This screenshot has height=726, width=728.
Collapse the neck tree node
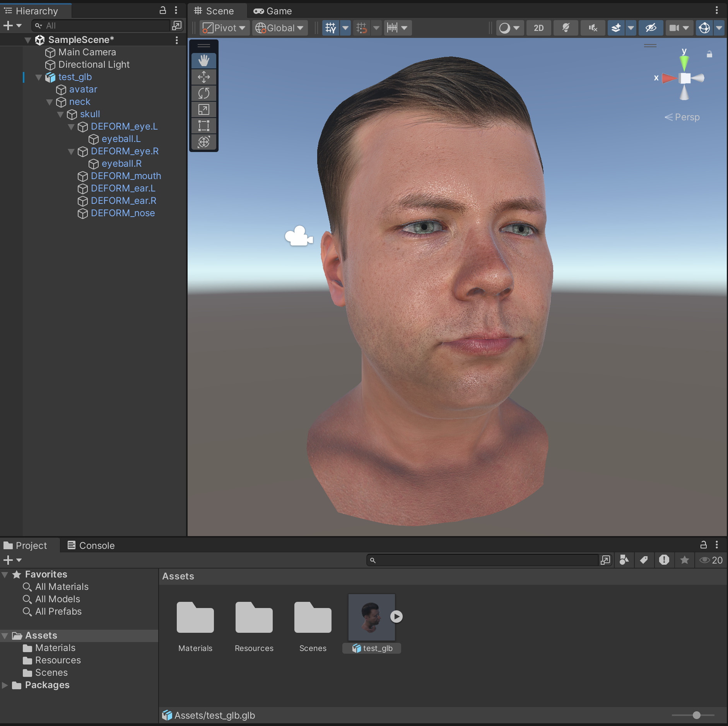pyautogui.click(x=50, y=102)
